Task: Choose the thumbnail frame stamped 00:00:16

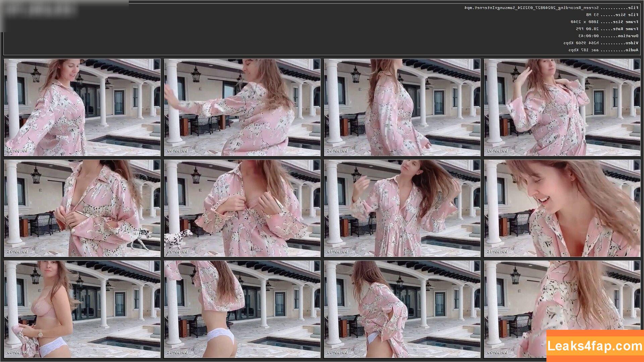Action: [x=562, y=208]
